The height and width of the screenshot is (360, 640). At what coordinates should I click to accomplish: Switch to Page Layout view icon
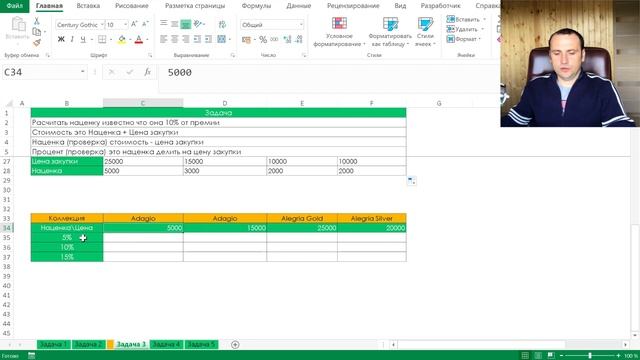pos(538,356)
